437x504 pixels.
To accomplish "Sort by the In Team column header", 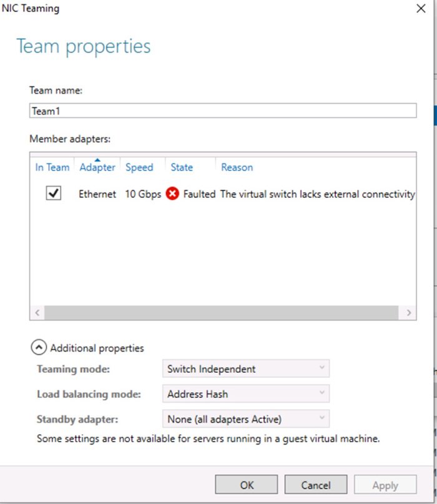I will point(52,167).
